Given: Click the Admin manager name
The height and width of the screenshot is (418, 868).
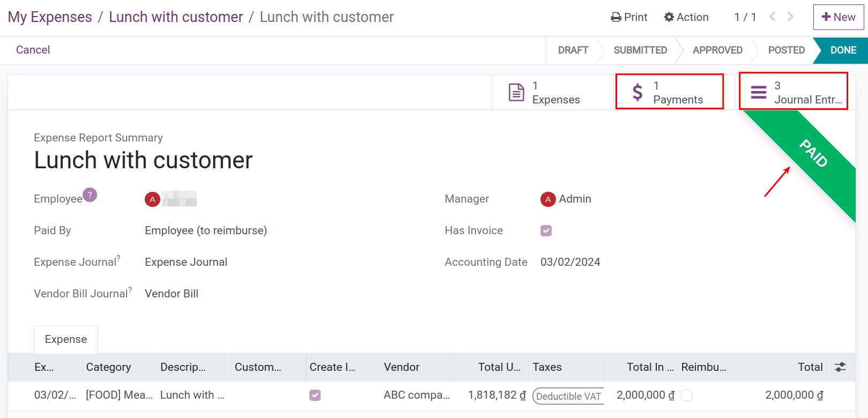Looking at the screenshot, I should 575,199.
